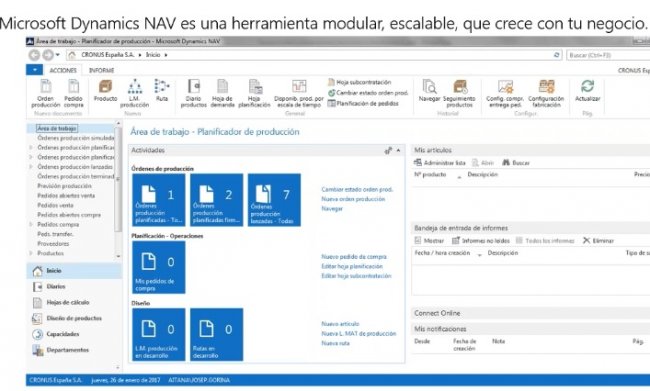Select the Departamentos navigation button
Viewport: 650px width, 391px height.
pos(74,350)
